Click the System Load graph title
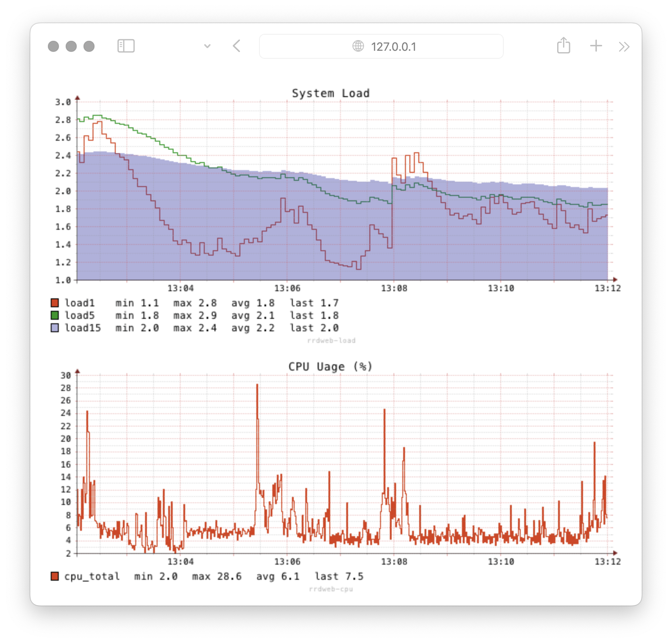672x643 pixels. (331, 94)
